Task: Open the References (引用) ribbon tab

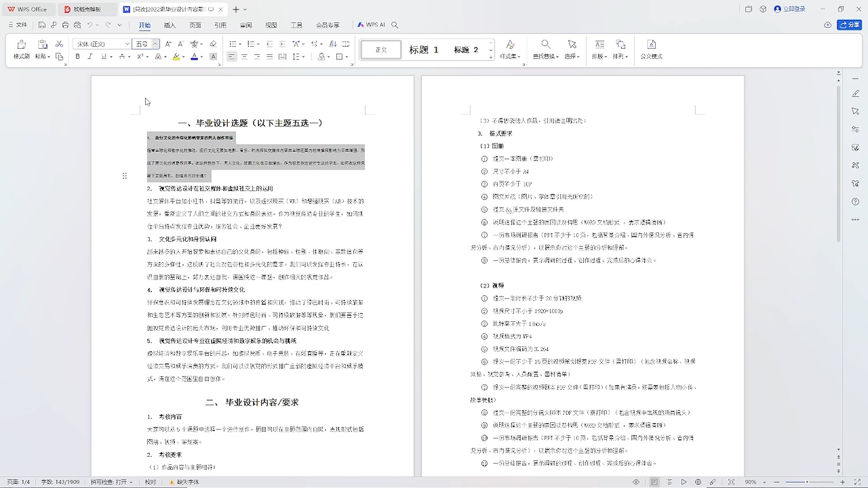Action: 220,25
